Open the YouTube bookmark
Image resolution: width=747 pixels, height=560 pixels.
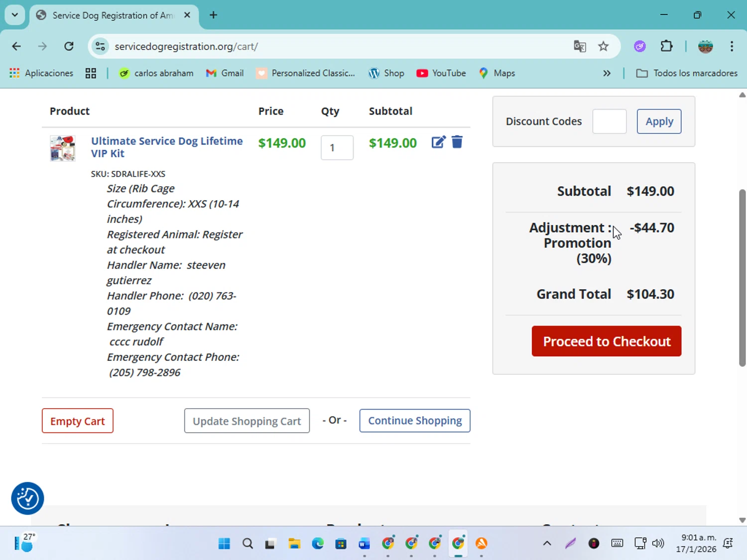[x=441, y=73]
